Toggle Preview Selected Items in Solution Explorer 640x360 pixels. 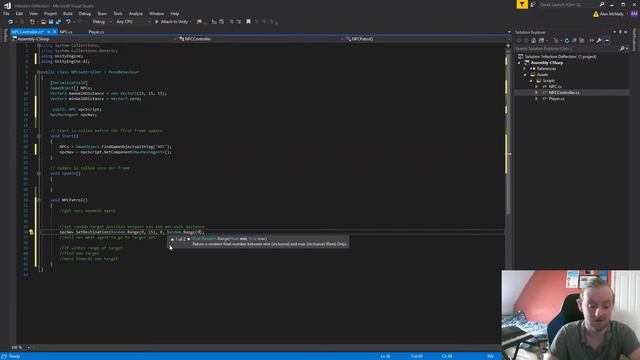[607, 40]
